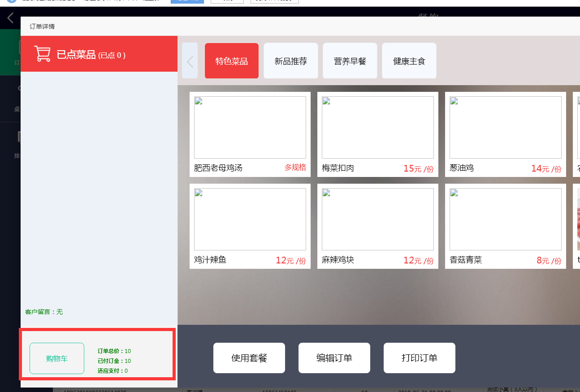Click the 15元/份 price of 梅菜扣肉
580x392 pixels.
point(419,169)
